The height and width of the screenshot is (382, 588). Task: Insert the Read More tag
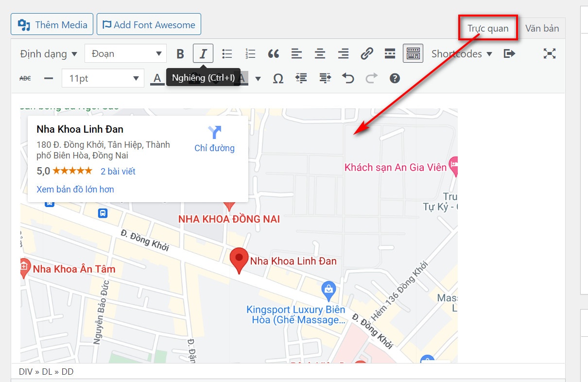point(390,53)
